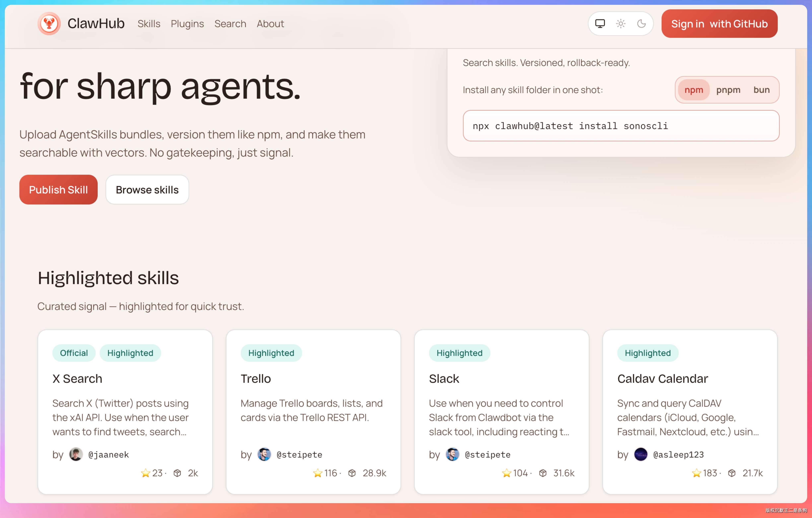Click asleep123's avatar on Caldav Calendar card
Viewport: 812px width, 518px height.
pos(641,454)
